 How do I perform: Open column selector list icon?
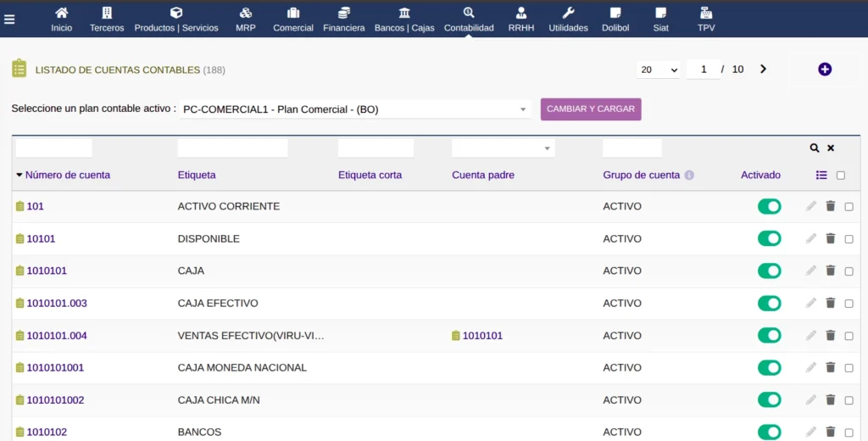[x=821, y=176]
